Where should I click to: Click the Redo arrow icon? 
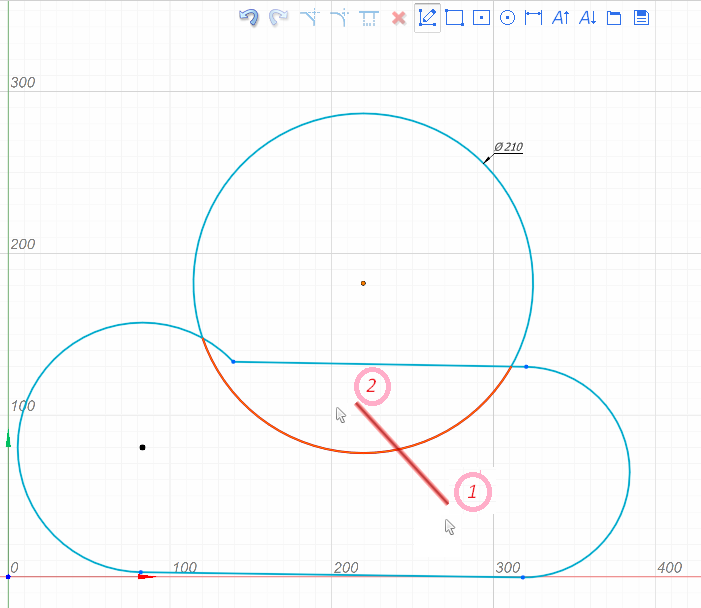click(x=279, y=17)
